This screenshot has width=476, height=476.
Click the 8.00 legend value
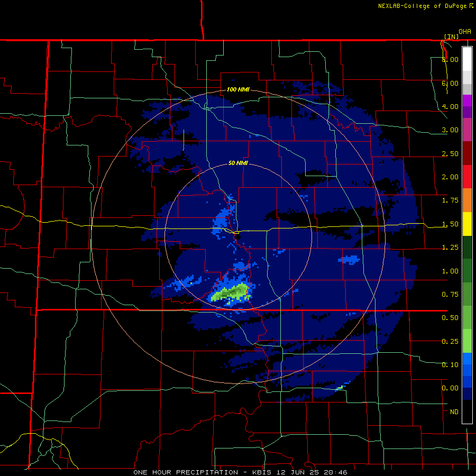pos(450,59)
